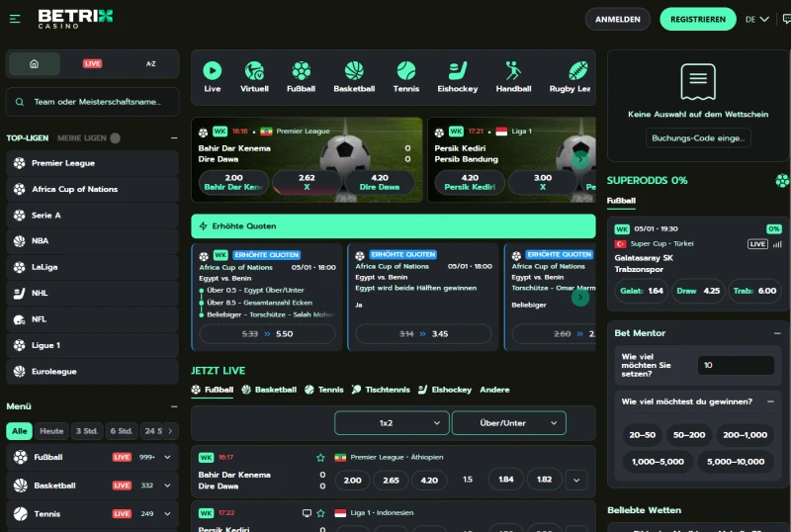Screen dimensions: 791x532
Task: Select the Eishockey stick icon
Action: 457,71
